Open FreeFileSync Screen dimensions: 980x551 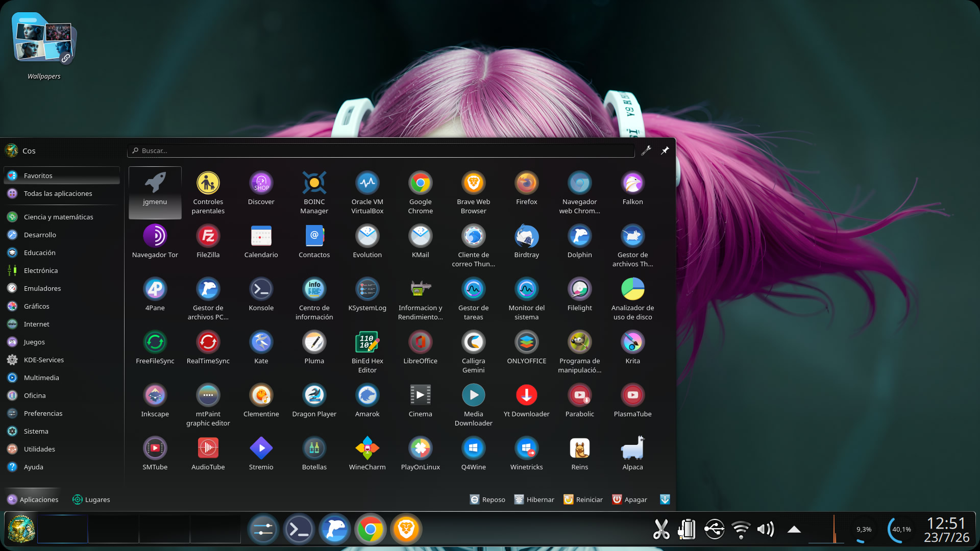tap(155, 347)
